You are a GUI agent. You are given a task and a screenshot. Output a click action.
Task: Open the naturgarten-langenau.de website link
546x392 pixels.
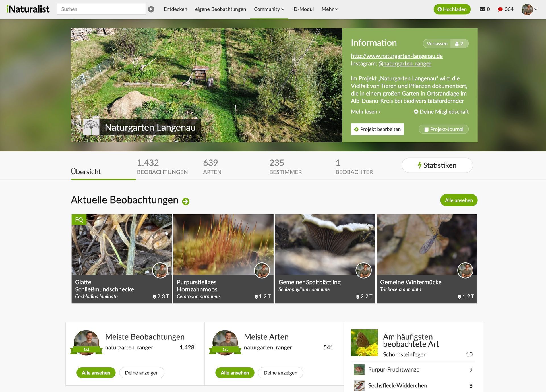pos(396,56)
